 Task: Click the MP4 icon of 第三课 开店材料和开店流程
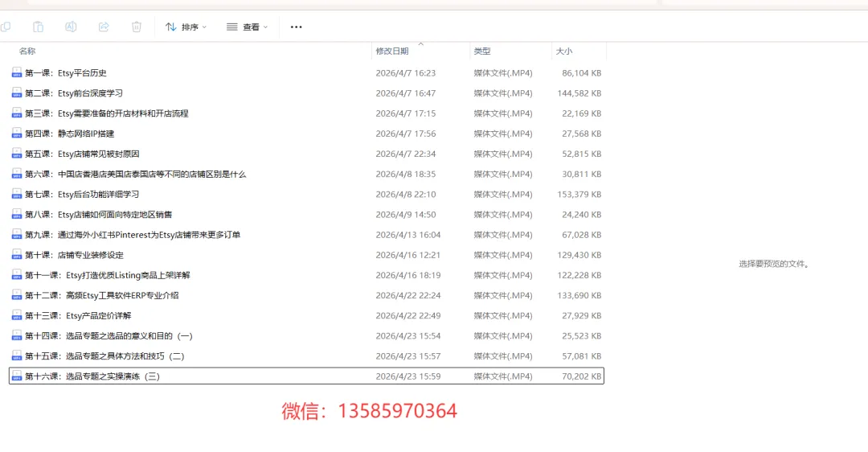[17, 113]
